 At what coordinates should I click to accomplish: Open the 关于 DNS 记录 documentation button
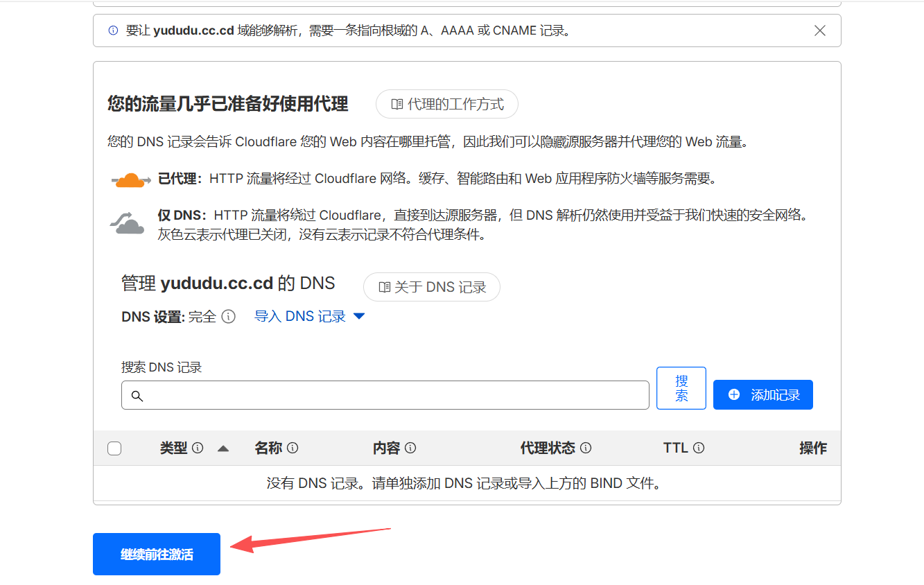432,287
